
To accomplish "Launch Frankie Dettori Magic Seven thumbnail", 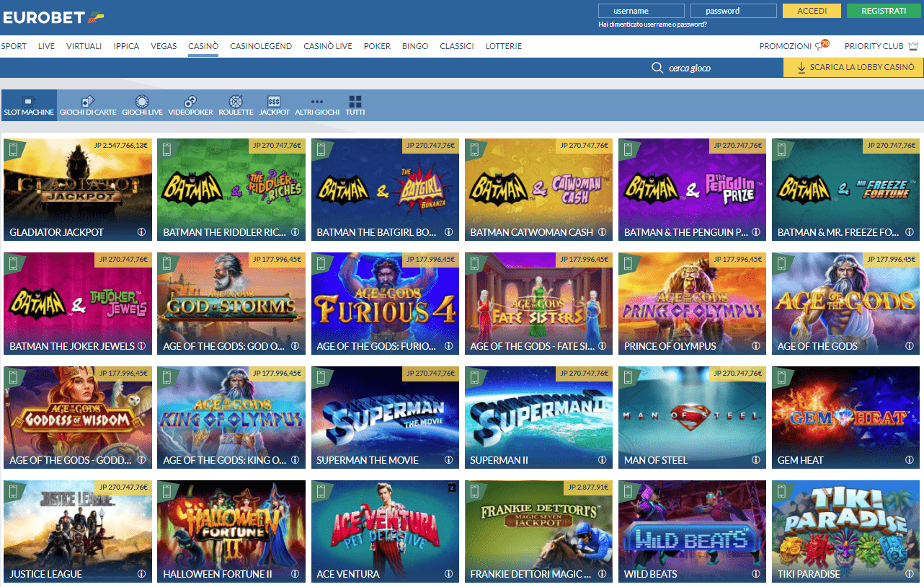I will point(538,531).
